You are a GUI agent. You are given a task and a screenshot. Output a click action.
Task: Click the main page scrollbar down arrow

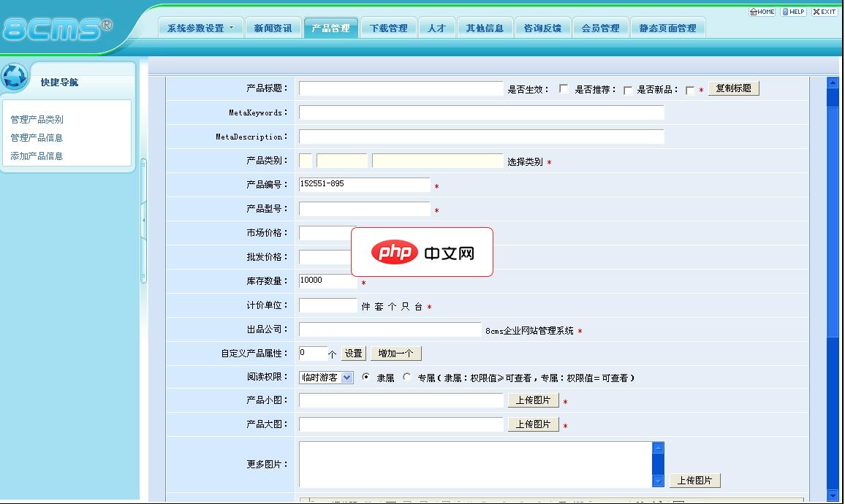[x=833, y=495]
